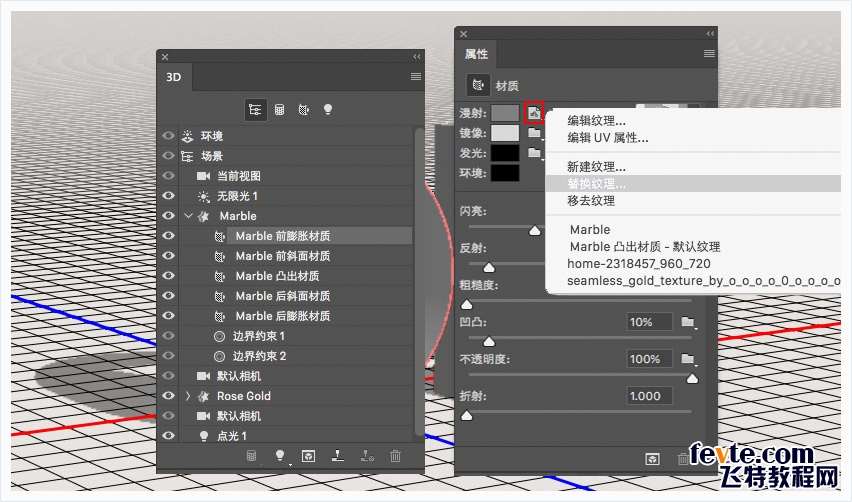
Task: Open the 属性 panel options menu
Action: pyautogui.click(x=709, y=54)
